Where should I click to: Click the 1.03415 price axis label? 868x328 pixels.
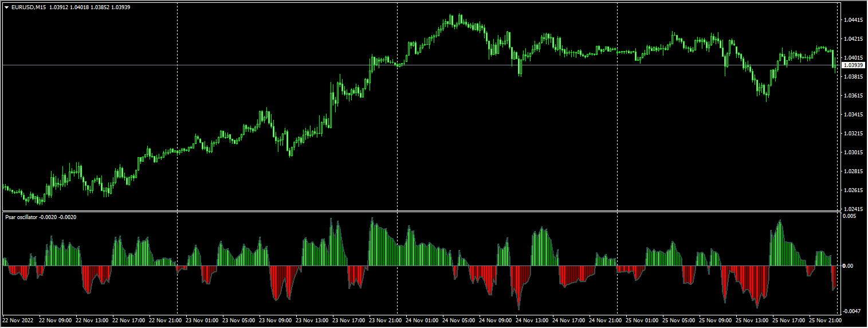(853, 115)
